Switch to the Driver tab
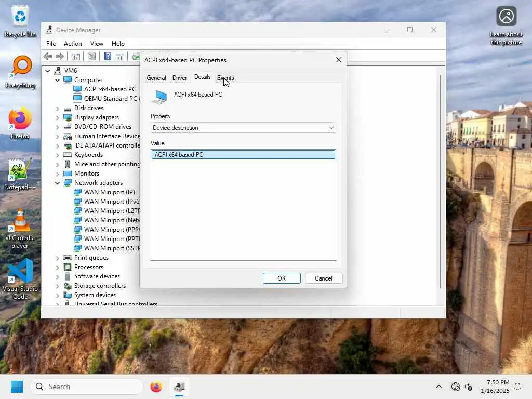The width and height of the screenshot is (532, 399). (x=179, y=78)
